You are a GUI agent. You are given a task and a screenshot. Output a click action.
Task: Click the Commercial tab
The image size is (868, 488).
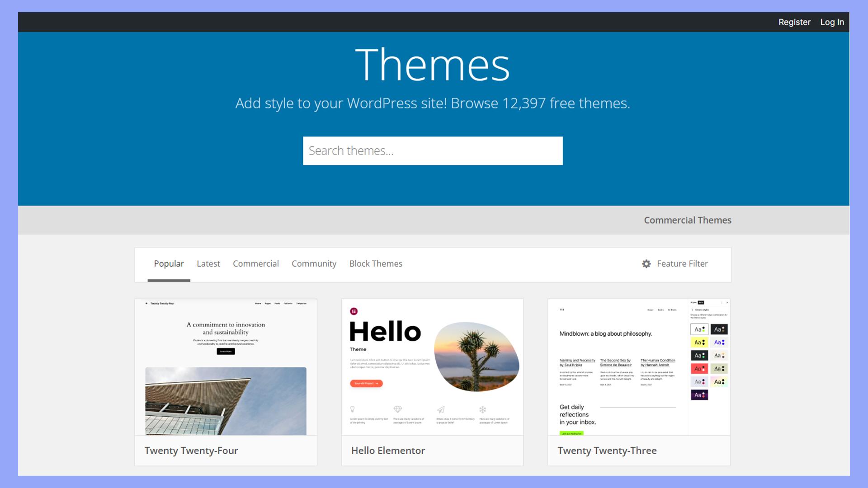[256, 263]
